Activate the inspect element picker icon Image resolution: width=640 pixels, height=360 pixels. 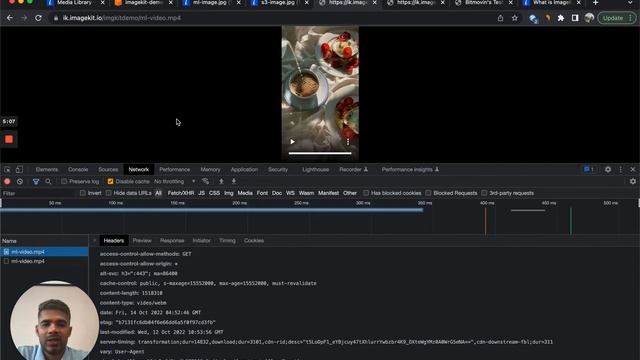pyautogui.click(x=7, y=169)
